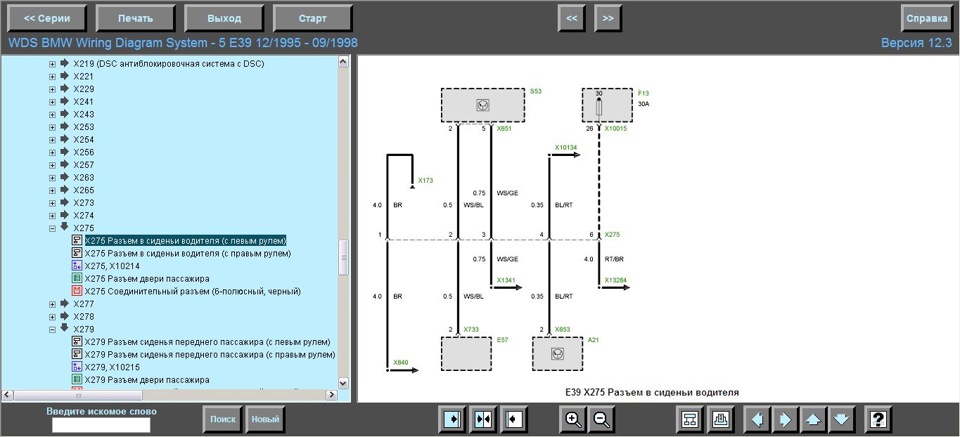The height and width of the screenshot is (437, 960).
Task: Click the icon beside X279 left-hand-drive passenger seat entry
Action: (x=77, y=342)
